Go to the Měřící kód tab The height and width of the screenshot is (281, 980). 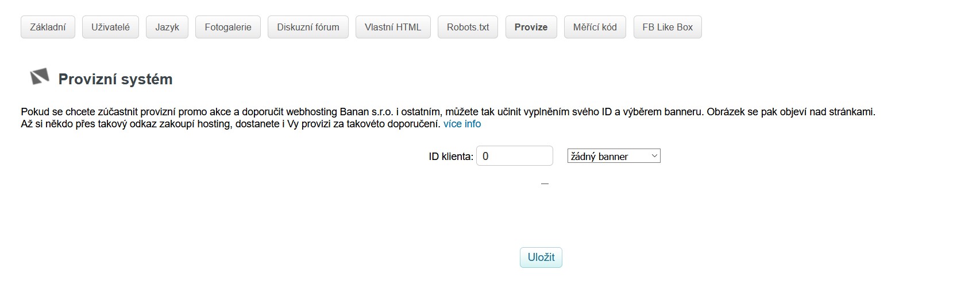click(x=595, y=27)
